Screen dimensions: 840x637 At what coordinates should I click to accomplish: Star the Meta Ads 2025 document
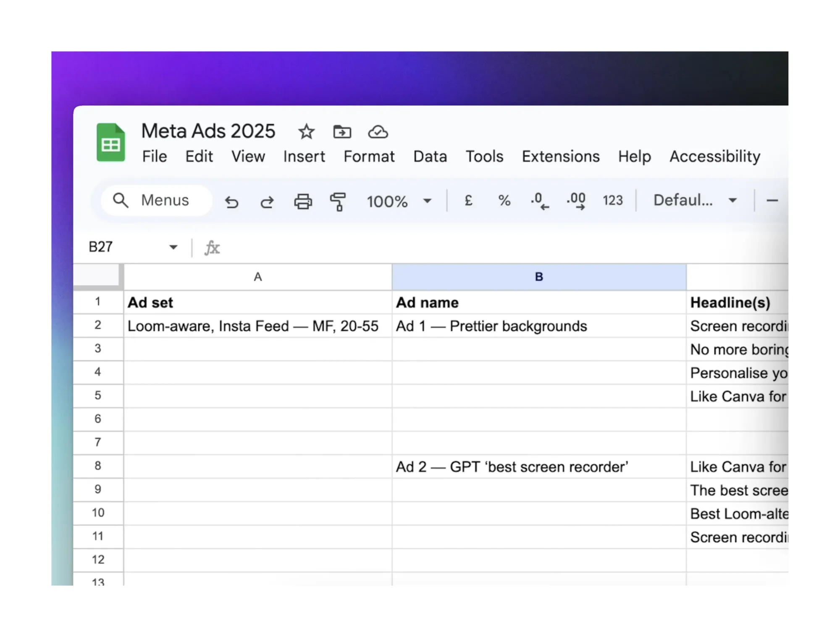pyautogui.click(x=306, y=132)
